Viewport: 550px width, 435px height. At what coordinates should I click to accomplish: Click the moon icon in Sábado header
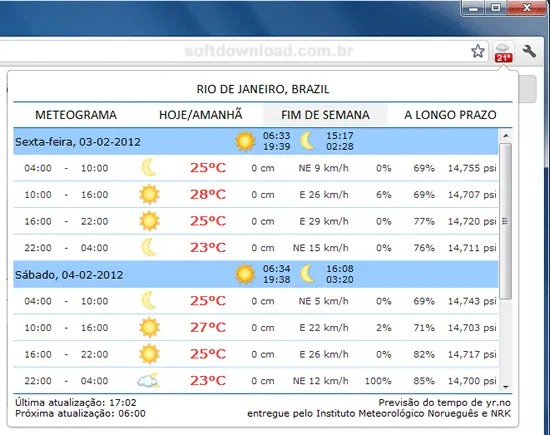(x=308, y=274)
